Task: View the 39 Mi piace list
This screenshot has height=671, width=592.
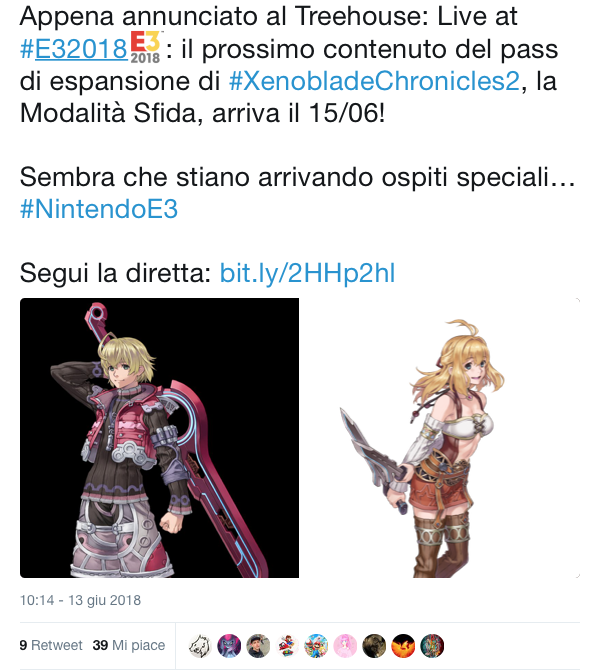Action: [129, 645]
